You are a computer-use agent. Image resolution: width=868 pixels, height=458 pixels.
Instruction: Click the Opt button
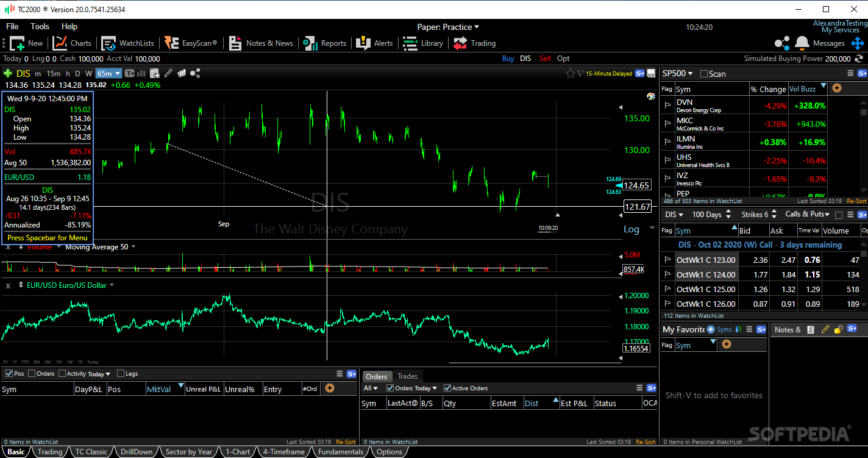[563, 59]
